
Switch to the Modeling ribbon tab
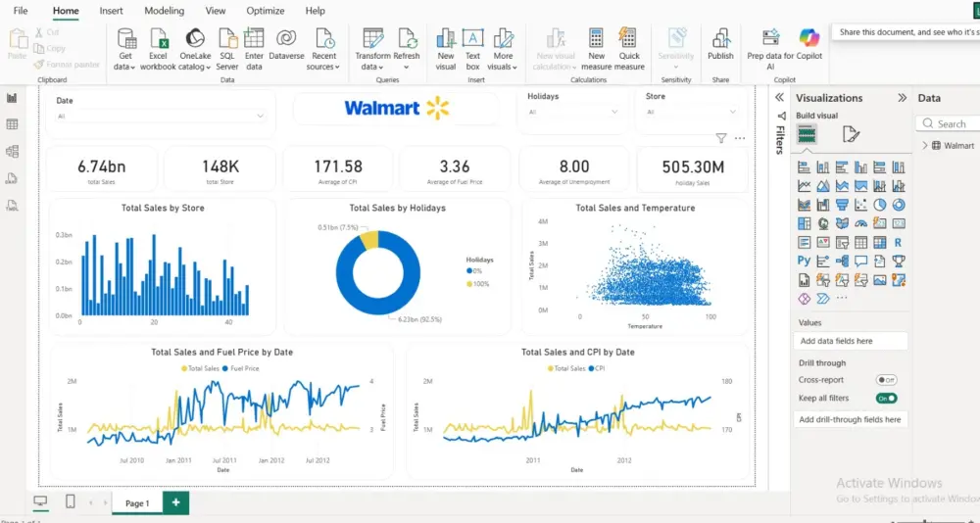[165, 11]
